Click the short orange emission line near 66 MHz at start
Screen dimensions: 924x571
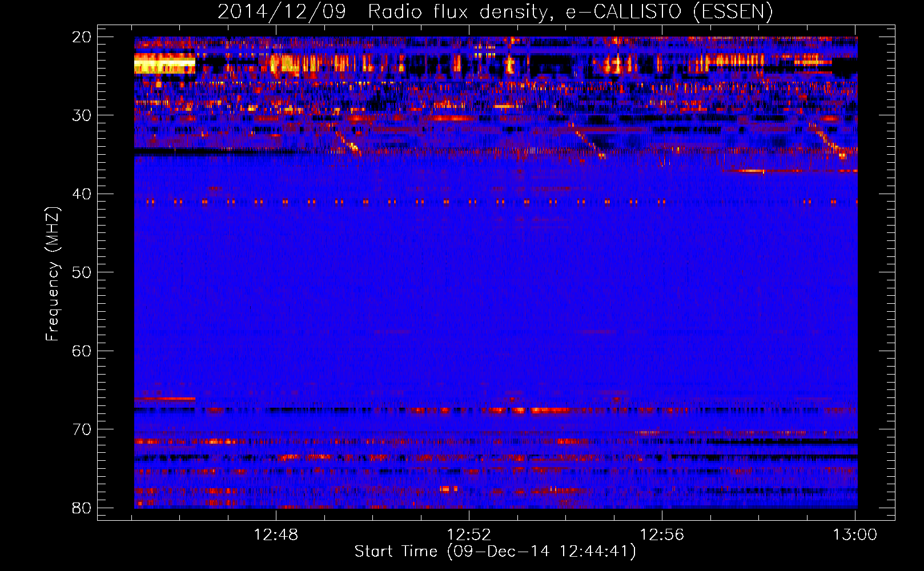click(164, 398)
